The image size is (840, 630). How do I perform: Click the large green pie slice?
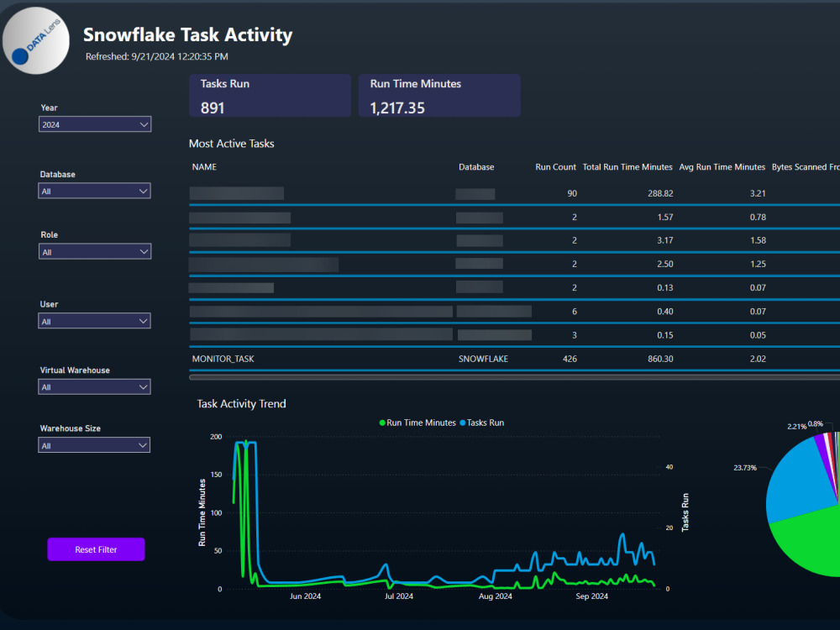tap(811, 541)
